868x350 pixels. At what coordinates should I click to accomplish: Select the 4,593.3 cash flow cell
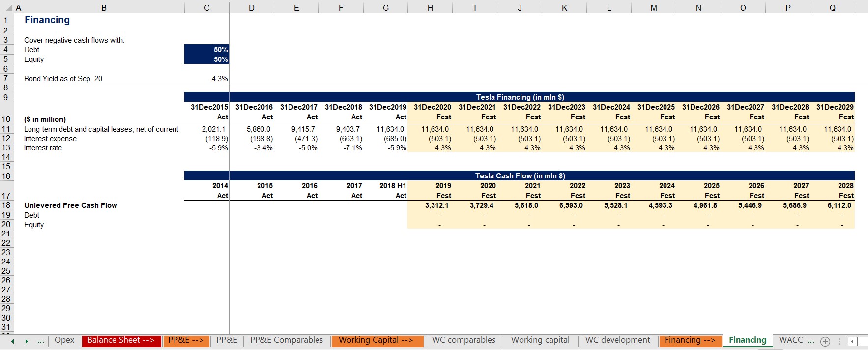pos(654,205)
